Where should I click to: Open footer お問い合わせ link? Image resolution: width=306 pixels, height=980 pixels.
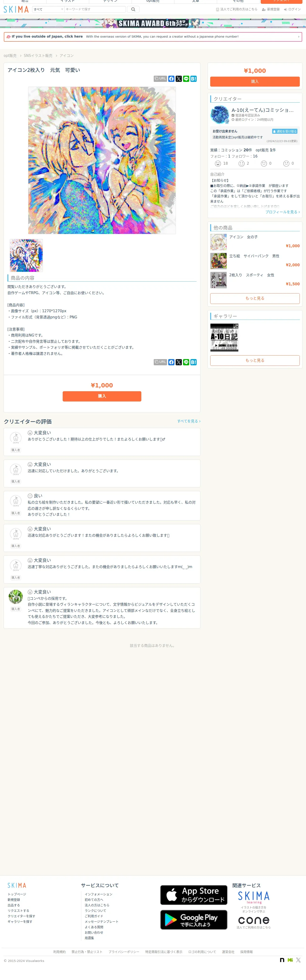(94, 932)
